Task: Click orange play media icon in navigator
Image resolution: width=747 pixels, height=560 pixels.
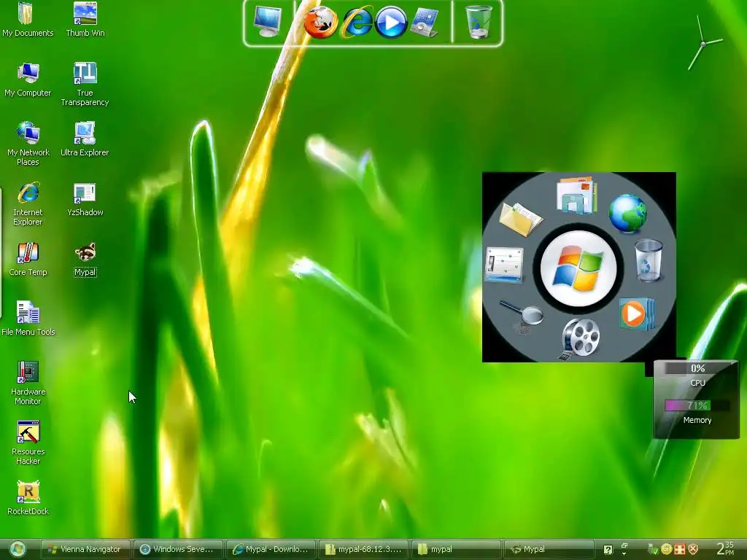Action: [637, 314]
